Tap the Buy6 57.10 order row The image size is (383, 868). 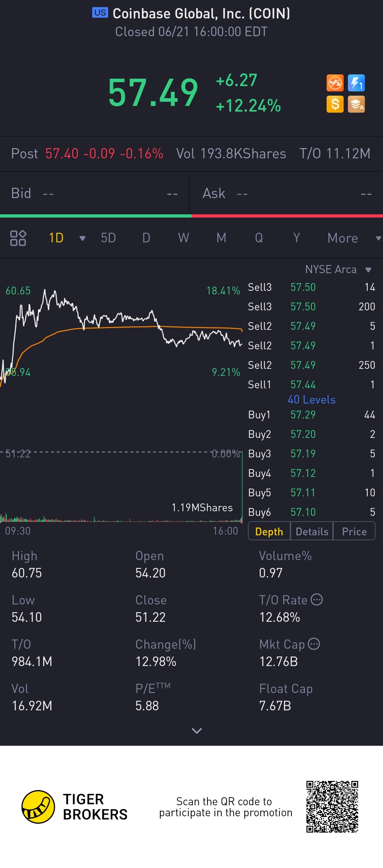(311, 512)
